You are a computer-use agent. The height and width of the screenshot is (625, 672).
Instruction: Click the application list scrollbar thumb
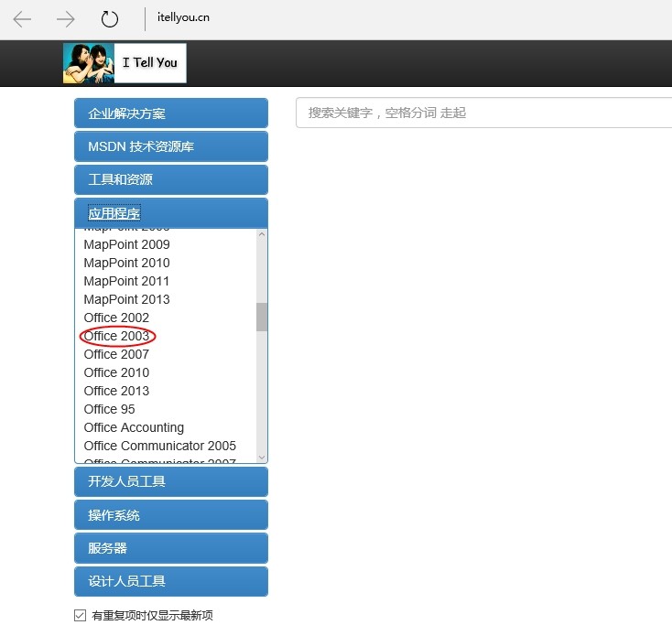point(262,317)
